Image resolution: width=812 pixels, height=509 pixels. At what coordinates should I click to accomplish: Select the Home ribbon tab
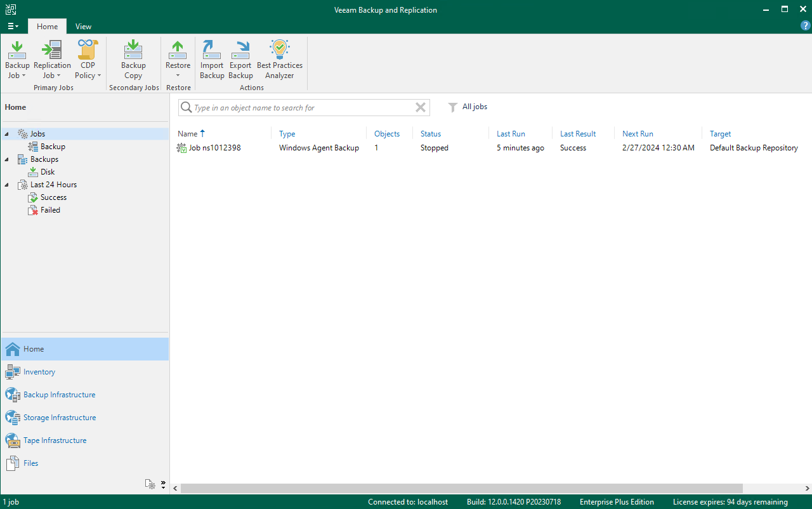click(47, 27)
